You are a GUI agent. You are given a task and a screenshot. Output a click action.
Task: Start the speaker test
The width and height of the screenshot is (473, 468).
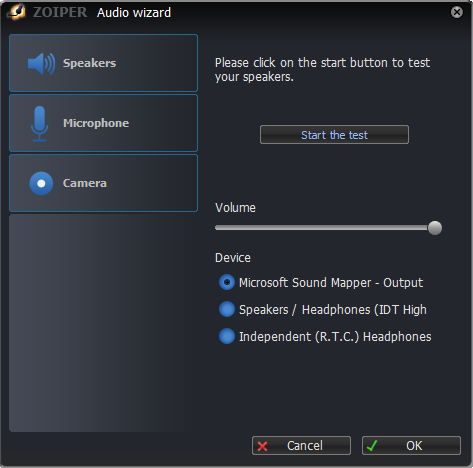pos(334,135)
